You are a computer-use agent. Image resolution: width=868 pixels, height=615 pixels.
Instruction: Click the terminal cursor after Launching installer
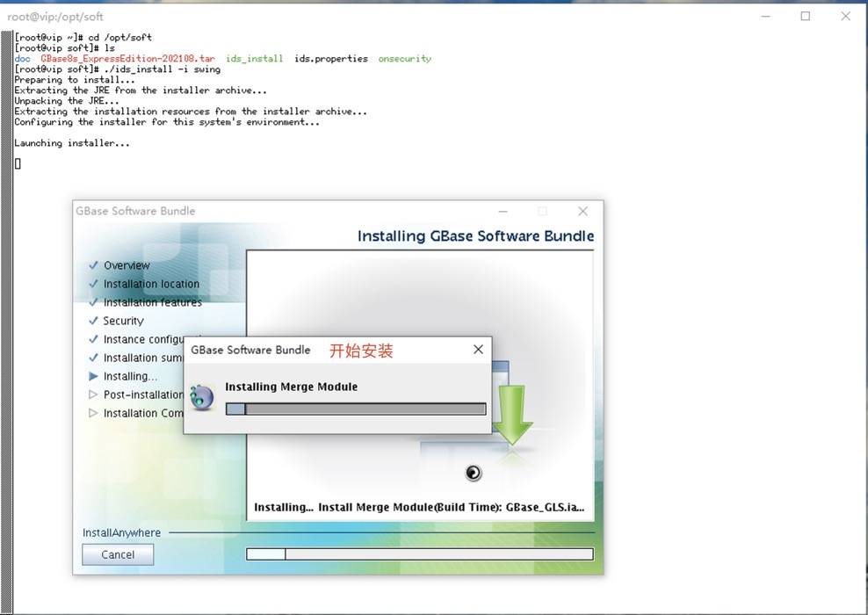tap(18, 163)
